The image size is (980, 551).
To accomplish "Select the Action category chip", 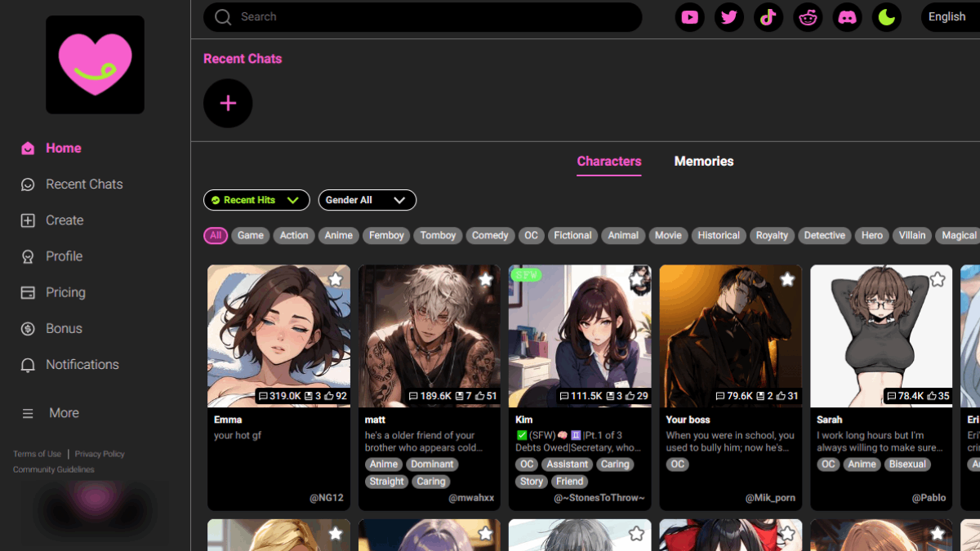I will [x=294, y=235].
